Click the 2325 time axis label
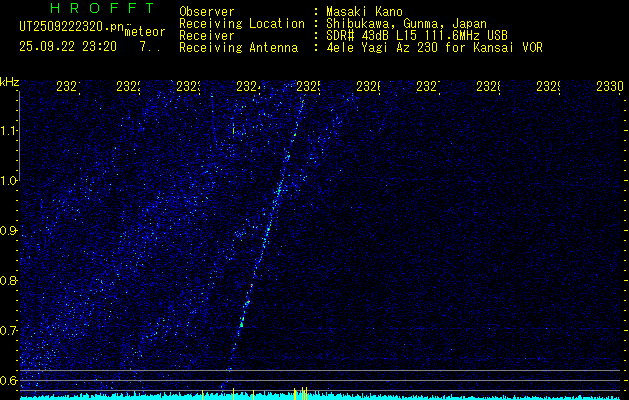 click(x=309, y=86)
